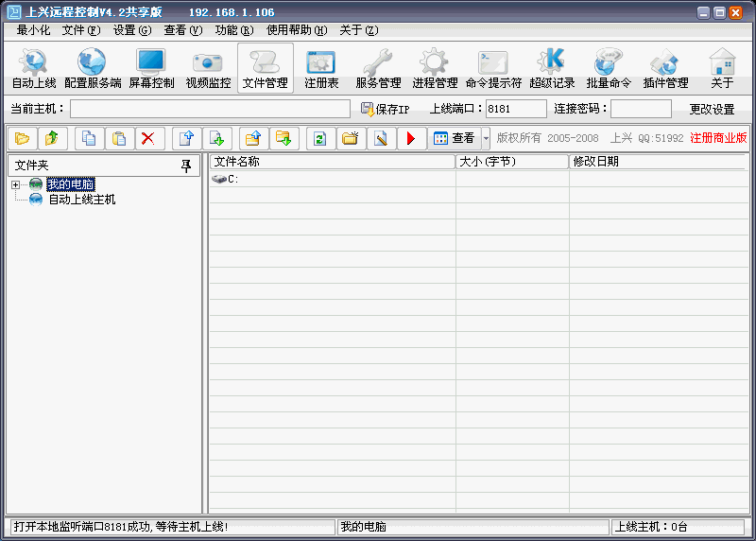Click the 注册表 registry editor icon

(x=321, y=68)
